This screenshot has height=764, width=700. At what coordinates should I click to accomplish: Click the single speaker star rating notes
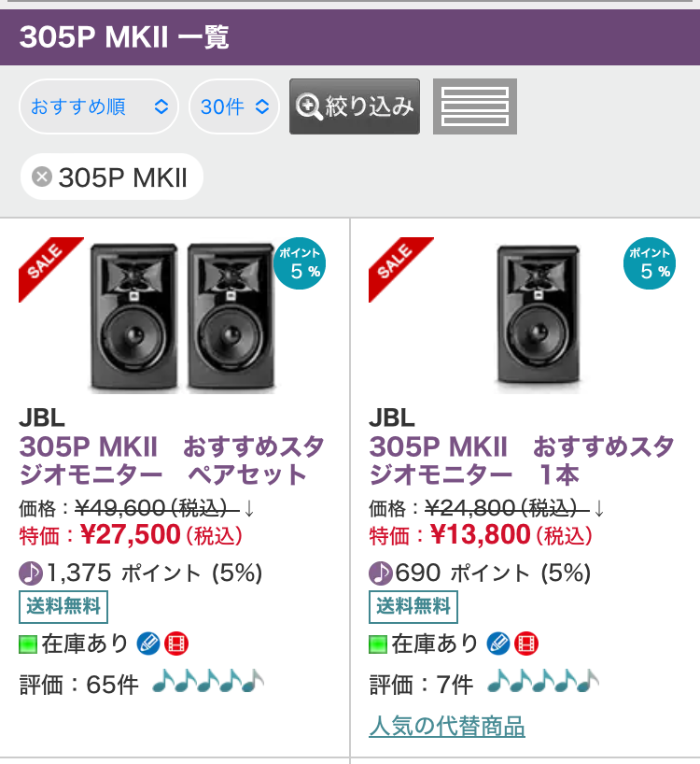543,684
